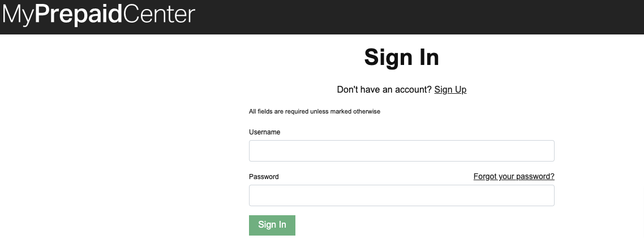
Task: Click the bold Prepaid word in logo
Action: (x=79, y=15)
